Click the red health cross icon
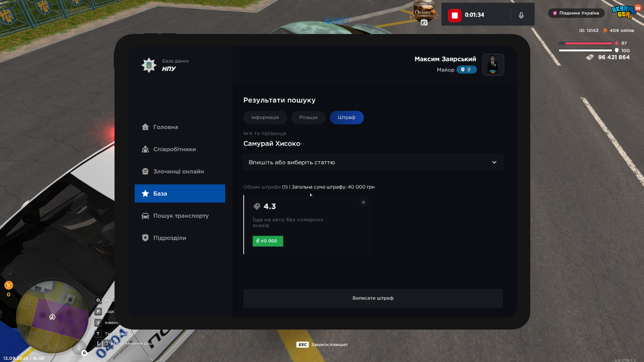The image size is (644, 362). tap(616, 43)
